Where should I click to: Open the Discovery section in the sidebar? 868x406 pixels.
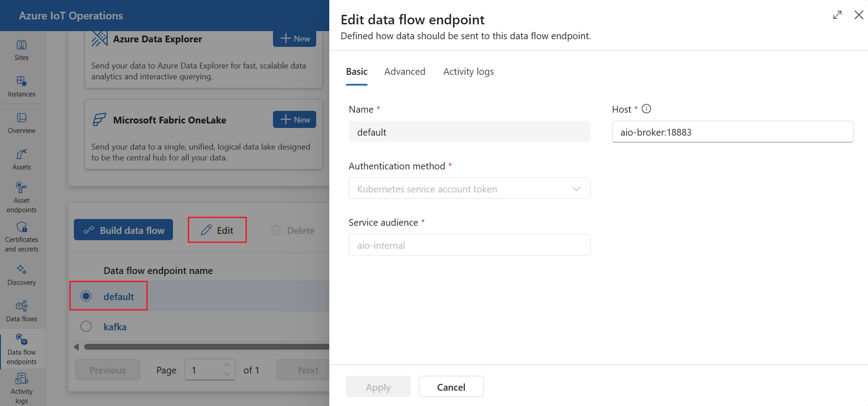tap(21, 274)
